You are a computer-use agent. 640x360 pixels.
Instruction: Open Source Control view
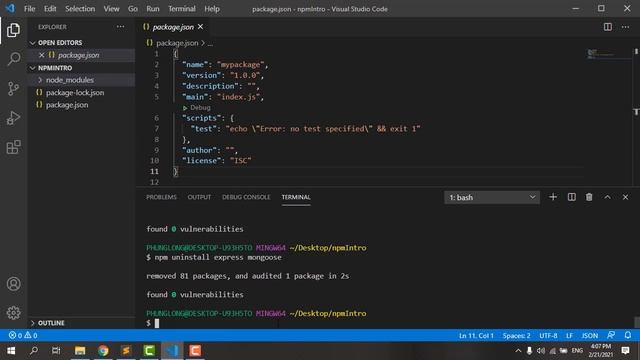pos(13,88)
